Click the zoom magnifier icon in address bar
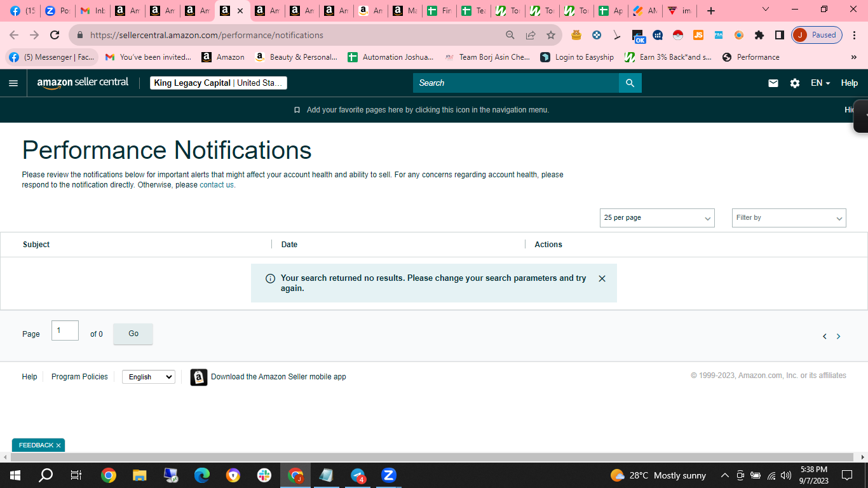868x488 pixels. (x=510, y=35)
